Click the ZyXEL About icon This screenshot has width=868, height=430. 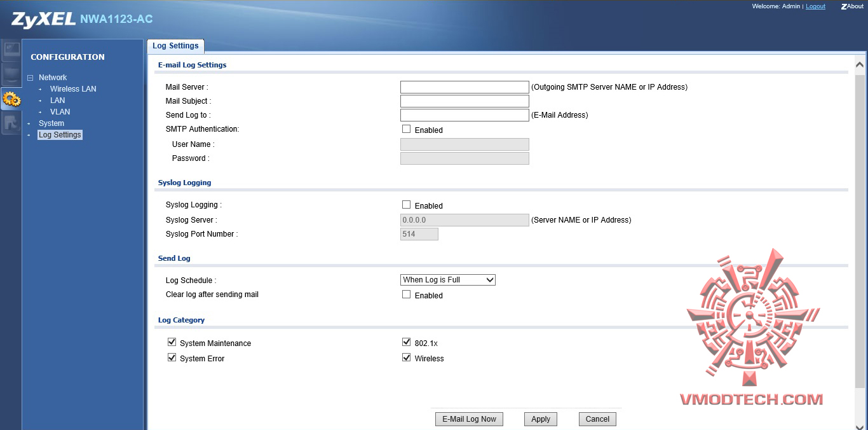852,6
